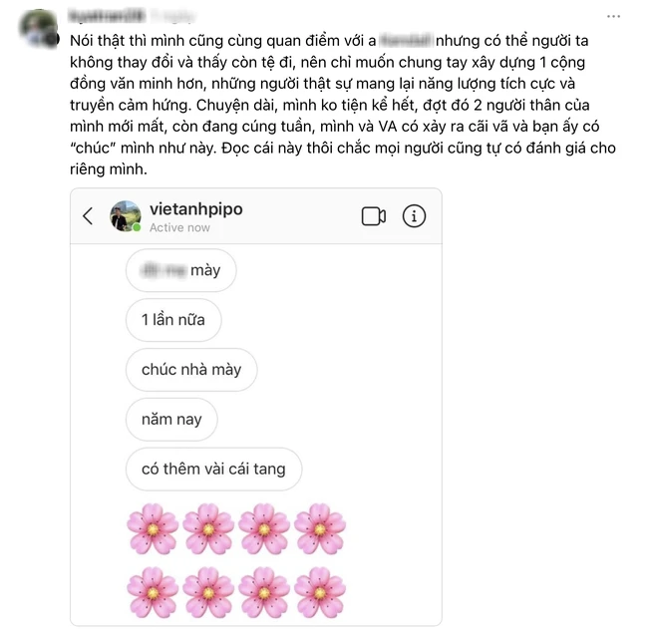Open the three-dots more options menu
Viewport: 648px width, 644px height.
(613, 17)
